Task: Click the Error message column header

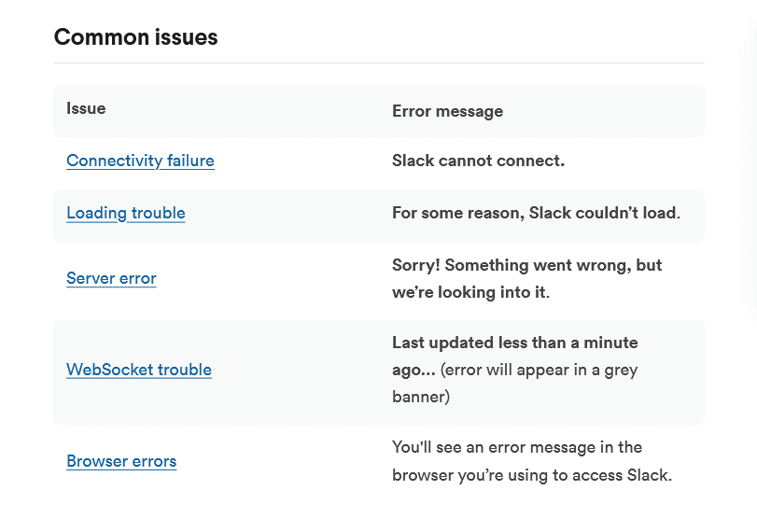Action: pyautogui.click(x=447, y=111)
